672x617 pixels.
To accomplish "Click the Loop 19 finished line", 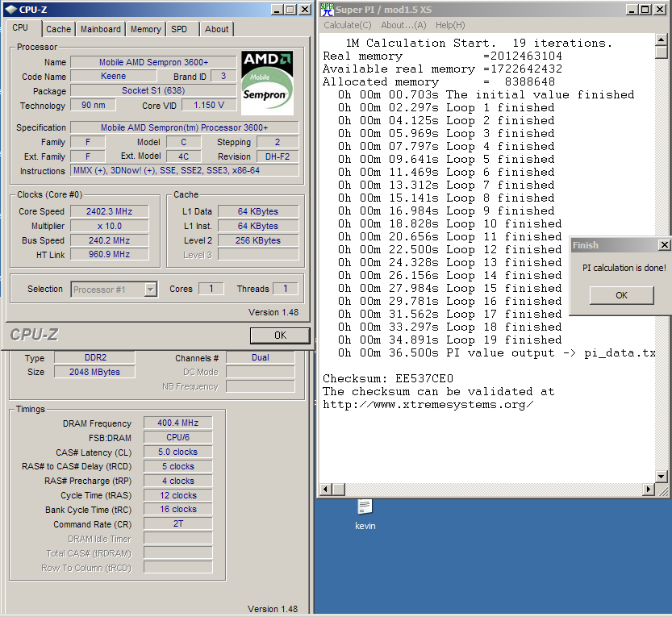I will tap(449, 340).
